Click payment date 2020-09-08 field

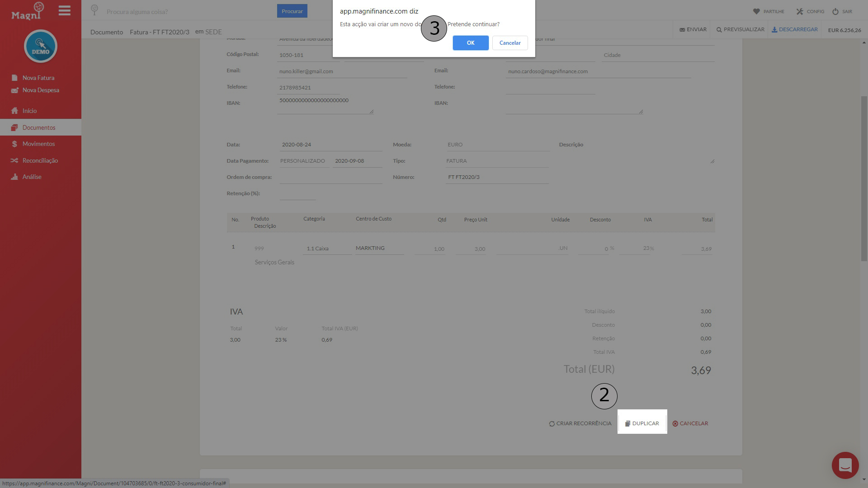357,161
